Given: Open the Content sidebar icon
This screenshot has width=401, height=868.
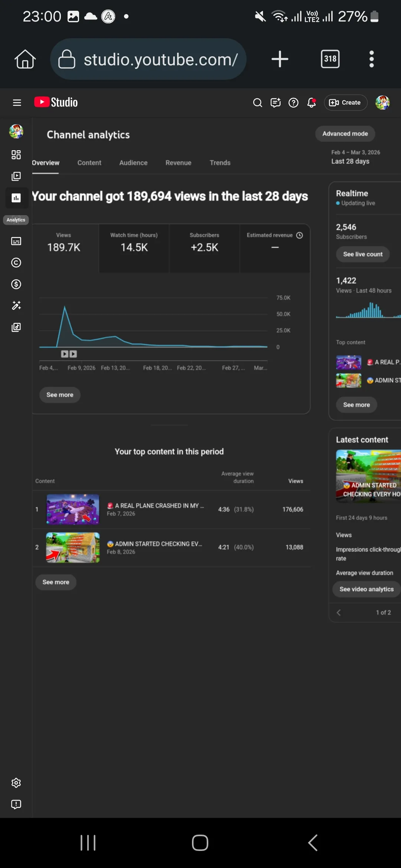Looking at the screenshot, I should (x=16, y=176).
